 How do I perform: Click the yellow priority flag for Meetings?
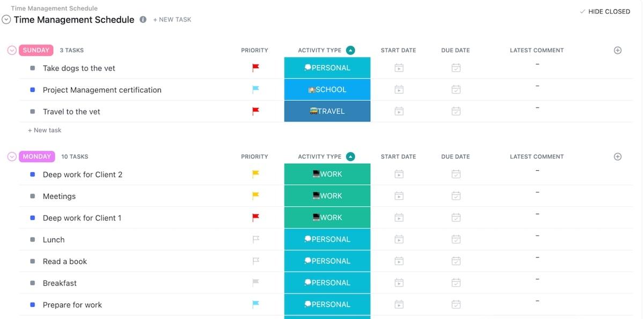pos(256,196)
